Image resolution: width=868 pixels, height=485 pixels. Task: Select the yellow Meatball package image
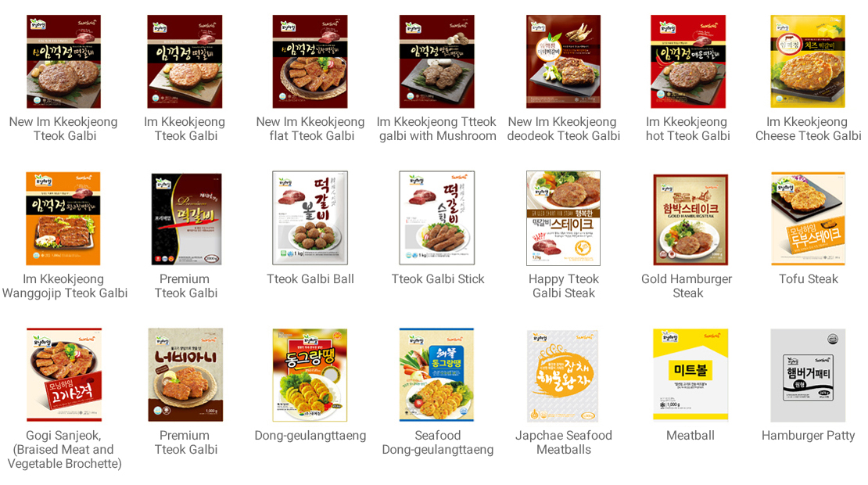tap(690, 375)
